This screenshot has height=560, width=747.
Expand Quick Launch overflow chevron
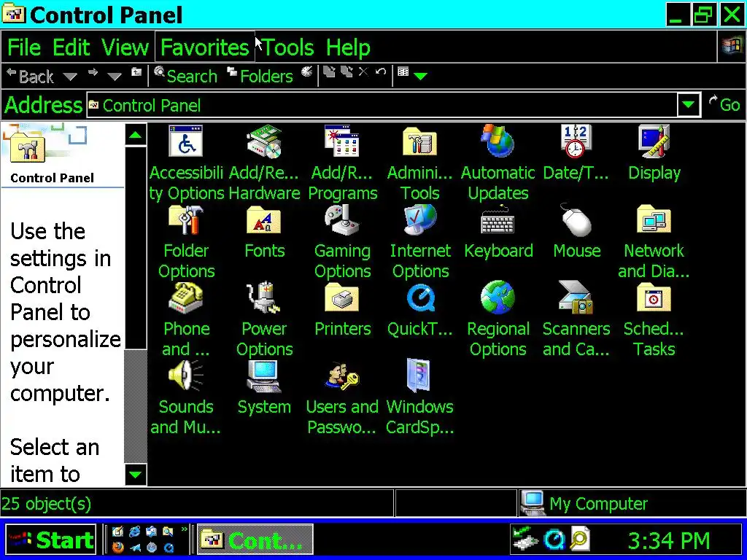click(185, 530)
